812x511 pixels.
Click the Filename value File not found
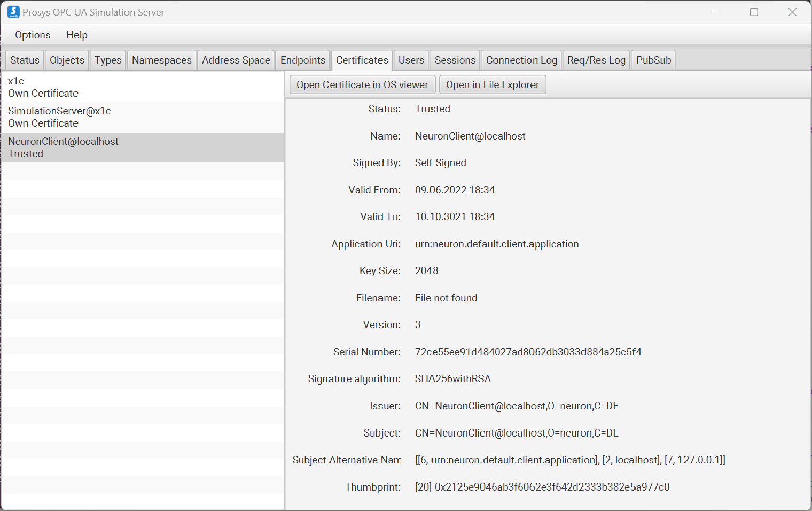click(446, 298)
